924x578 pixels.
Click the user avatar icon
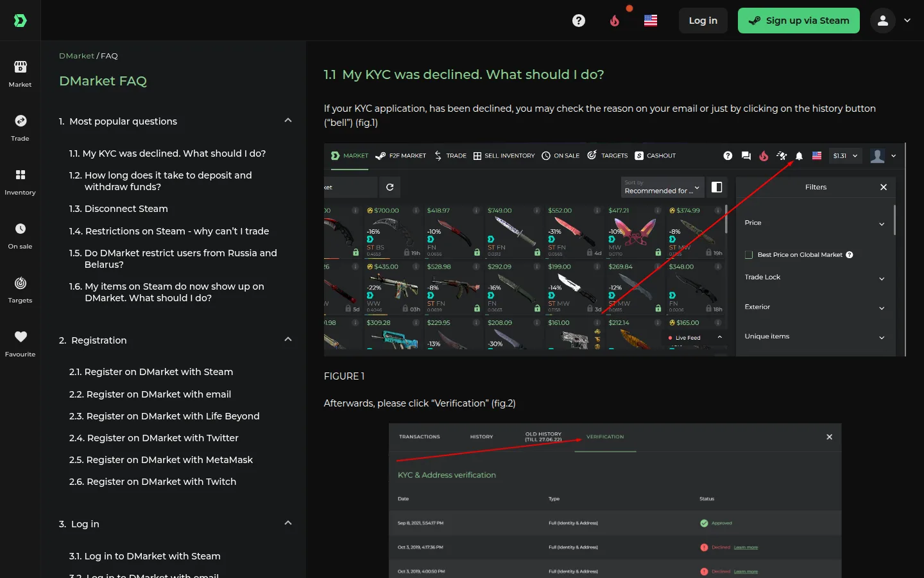coord(883,21)
